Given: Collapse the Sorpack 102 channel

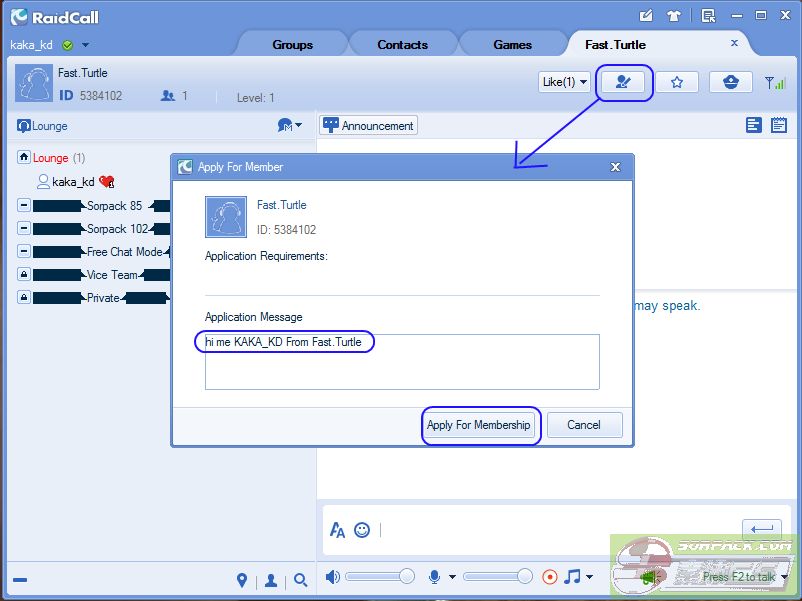Looking at the screenshot, I should coord(24,228).
